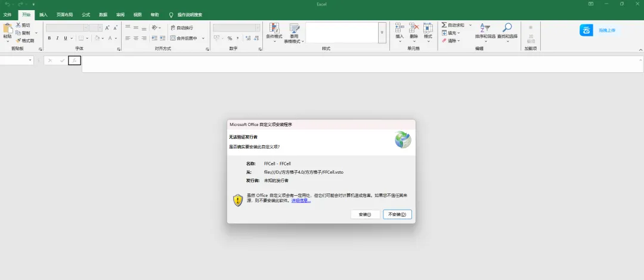Click the Cut (剪切) scissors icon
This screenshot has height=280, width=644.
tap(18, 25)
